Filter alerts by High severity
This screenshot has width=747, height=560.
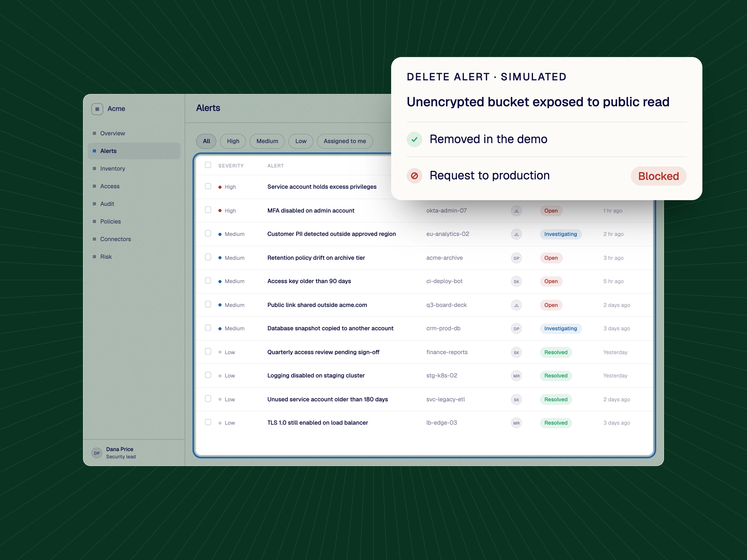coord(233,141)
